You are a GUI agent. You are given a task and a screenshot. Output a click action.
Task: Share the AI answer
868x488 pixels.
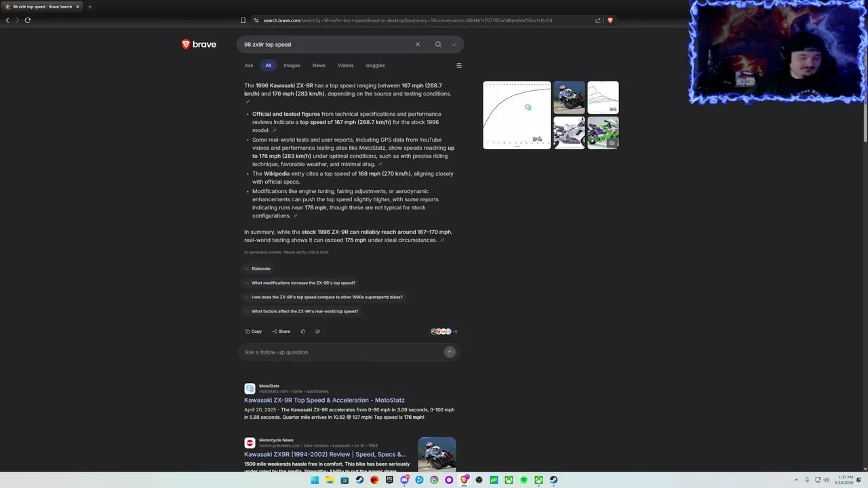click(281, 331)
